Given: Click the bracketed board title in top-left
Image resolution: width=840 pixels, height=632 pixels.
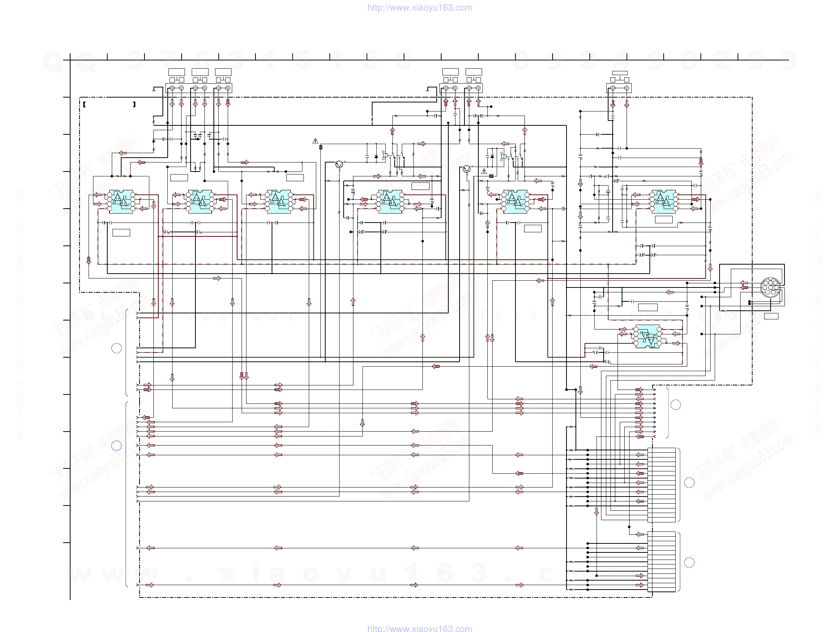Looking at the screenshot, I should point(110,104).
